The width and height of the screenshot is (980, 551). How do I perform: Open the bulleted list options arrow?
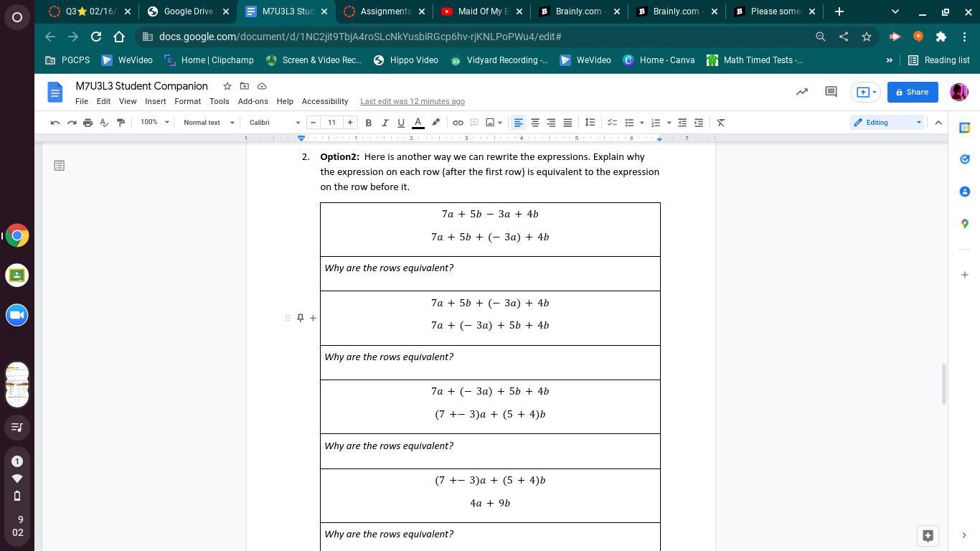641,123
